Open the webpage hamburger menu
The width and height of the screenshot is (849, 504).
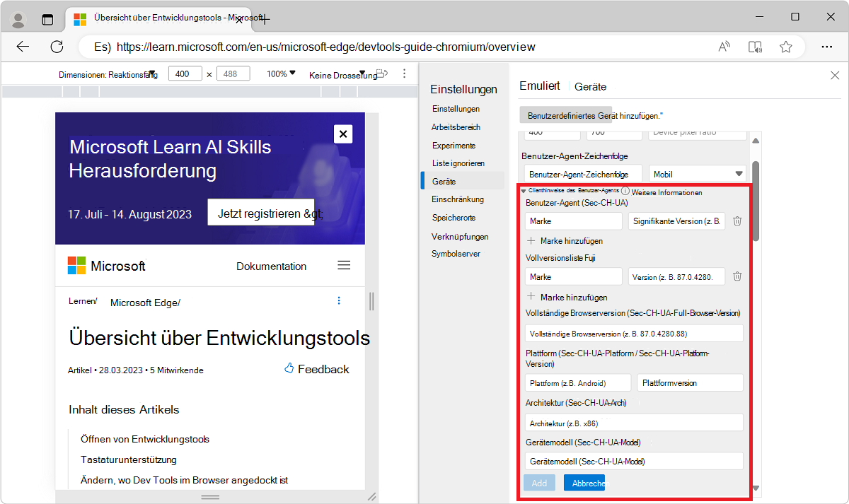coord(344,265)
